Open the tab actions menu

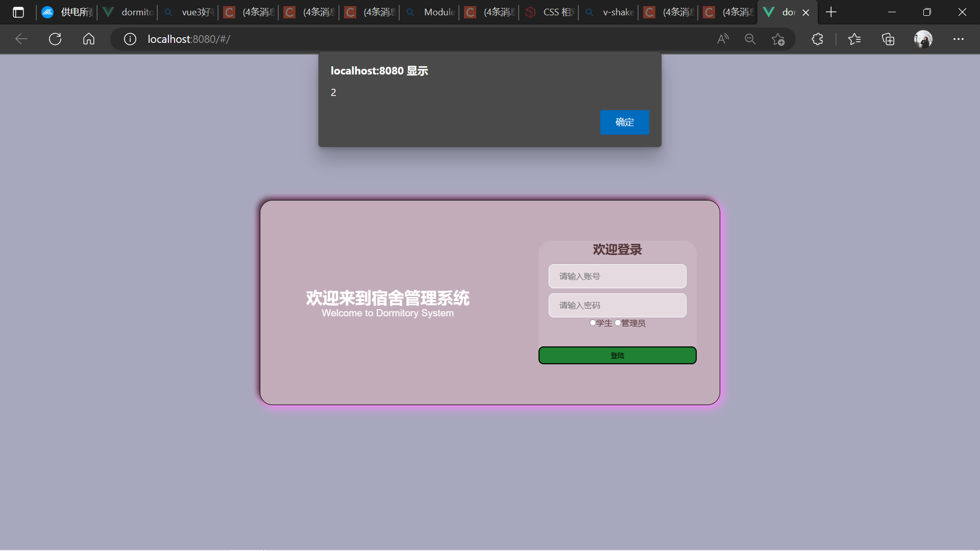pos(18,12)
